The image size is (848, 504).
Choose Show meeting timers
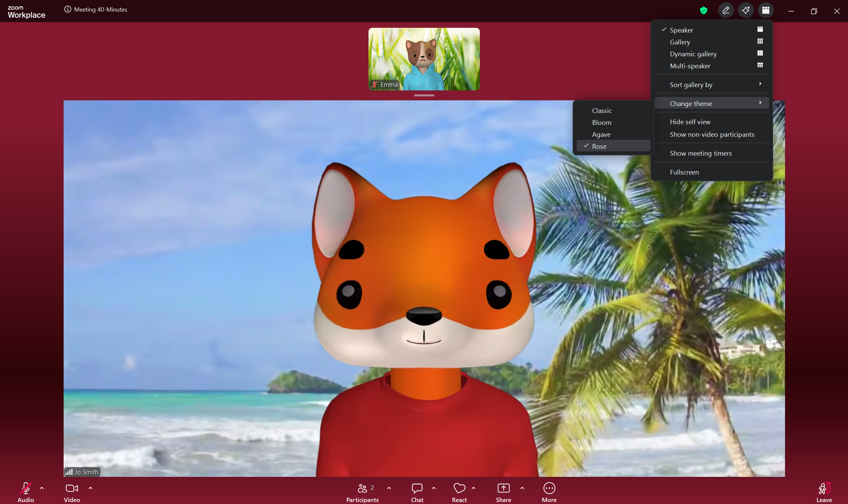click(x=711, y=153)
